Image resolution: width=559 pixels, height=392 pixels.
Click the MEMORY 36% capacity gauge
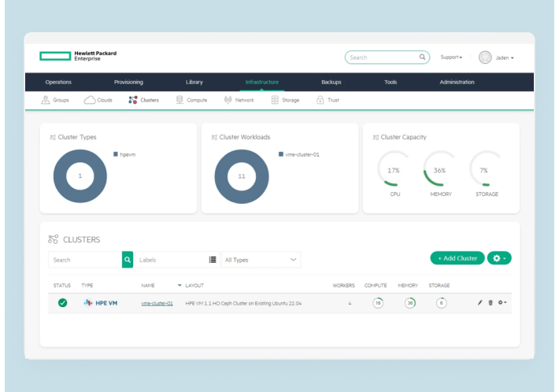(x=440, y=168)
